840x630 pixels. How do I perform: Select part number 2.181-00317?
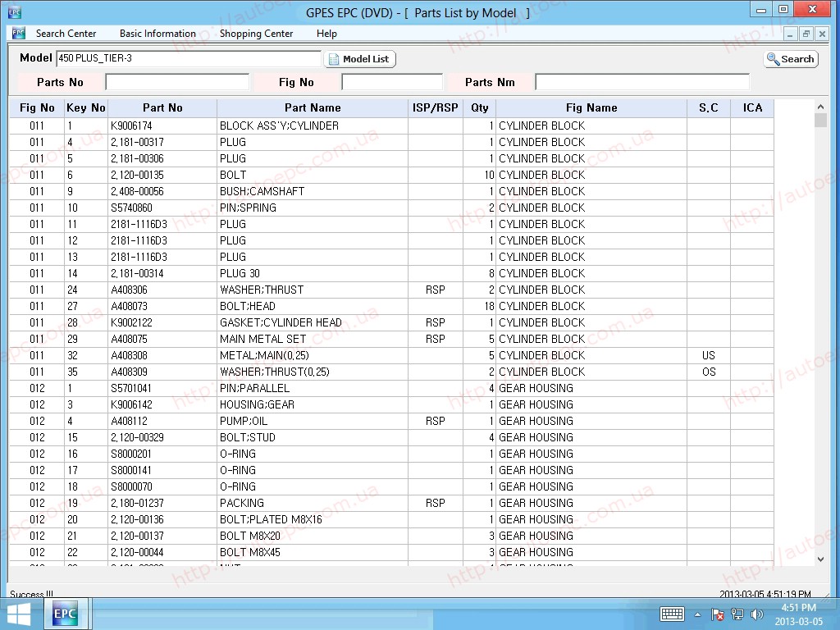point(137,143)
